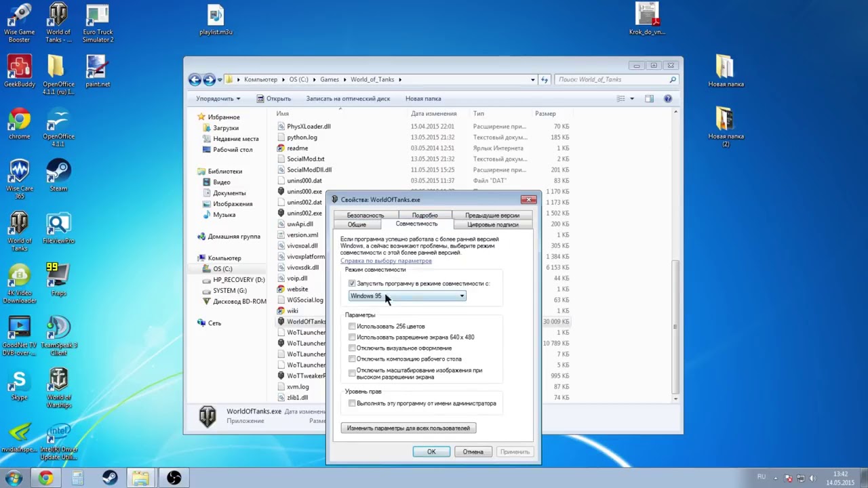Open Wise Care 365 desktop icon

(x=19, y=179)
